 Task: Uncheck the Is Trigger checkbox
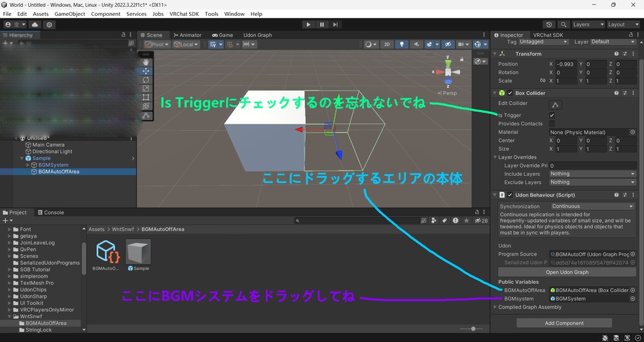pos(552,116)
